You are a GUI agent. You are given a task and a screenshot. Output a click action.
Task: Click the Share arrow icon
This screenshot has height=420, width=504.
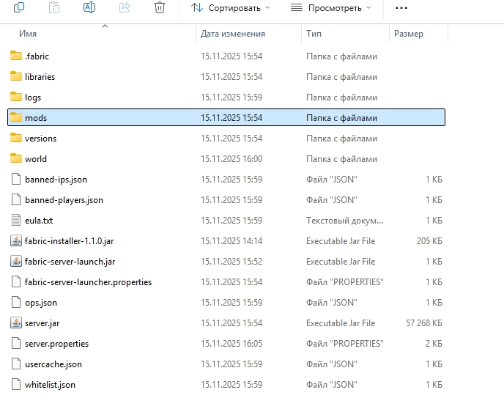point(124,7)
